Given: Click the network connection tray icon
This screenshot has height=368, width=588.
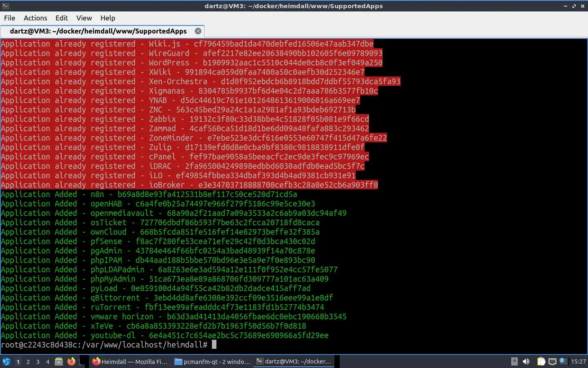Looking at the screenshot, I should [x=552, y=361].
